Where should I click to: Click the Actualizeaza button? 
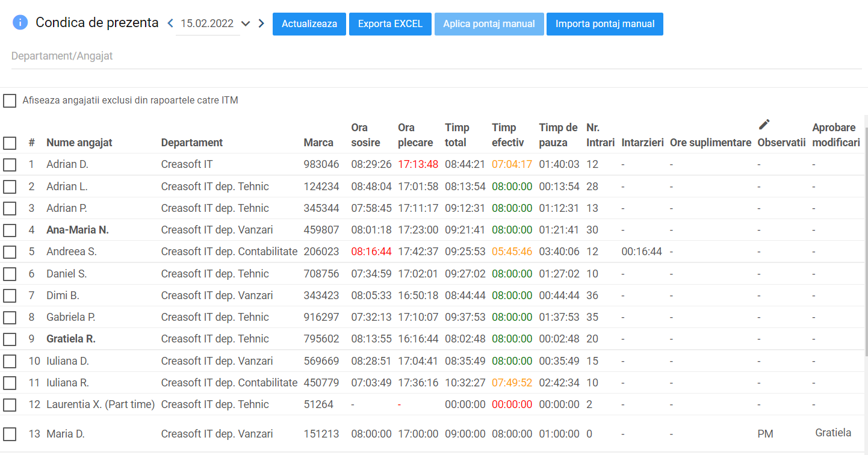[309, 24]
